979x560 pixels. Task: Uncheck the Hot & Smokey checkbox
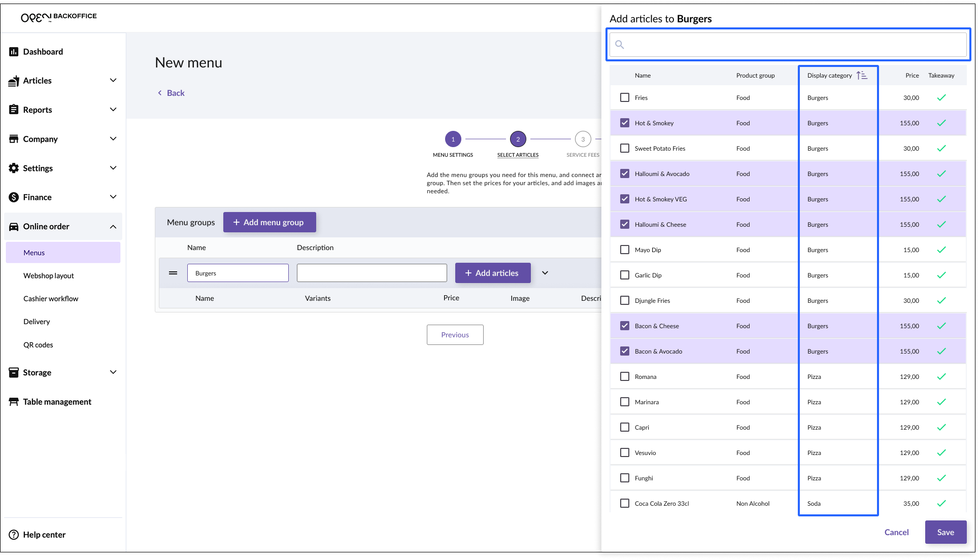tap(625, 123)
